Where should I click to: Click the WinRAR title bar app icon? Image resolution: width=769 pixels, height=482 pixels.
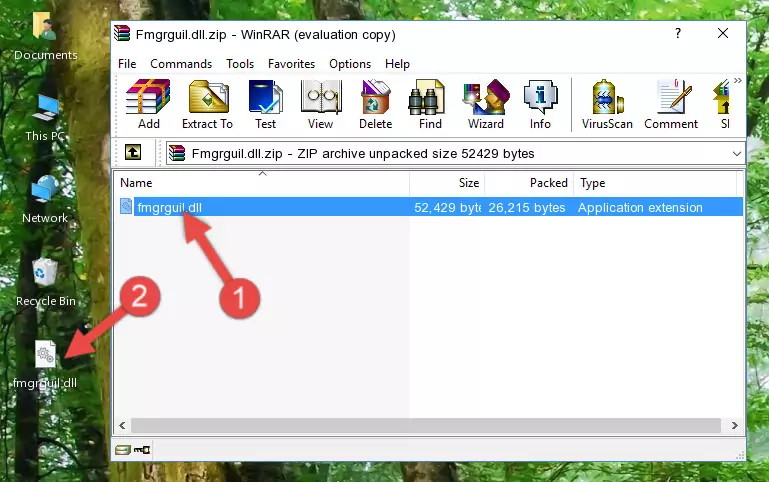(122, 33)
